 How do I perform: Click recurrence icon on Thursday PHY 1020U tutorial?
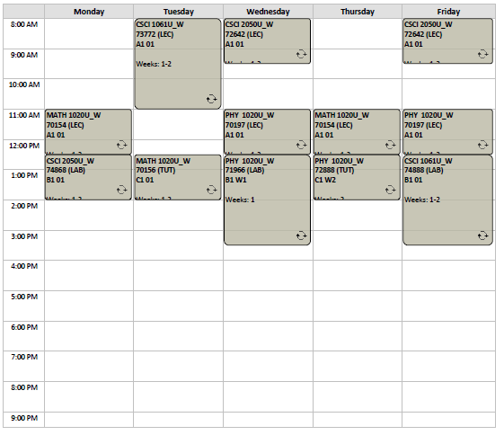click(x=390, y=190)
